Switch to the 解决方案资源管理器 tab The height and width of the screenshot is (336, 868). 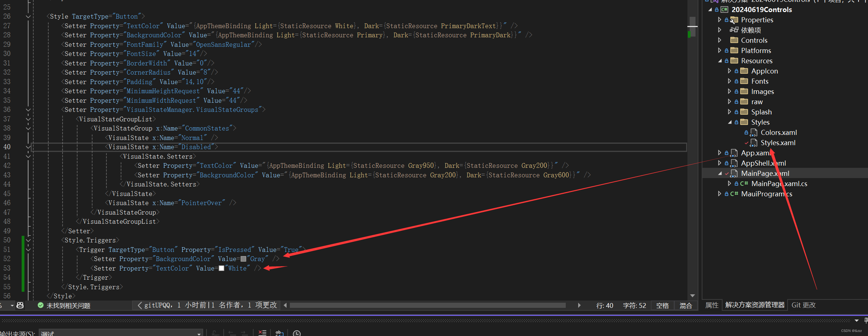(755, 305)
